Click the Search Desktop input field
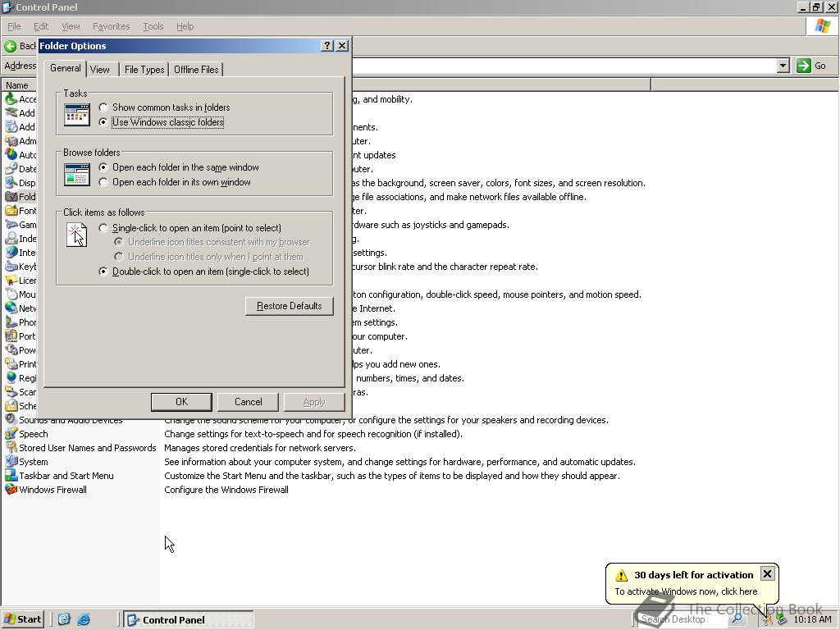840x630 pixels. [x=682, y=619]
